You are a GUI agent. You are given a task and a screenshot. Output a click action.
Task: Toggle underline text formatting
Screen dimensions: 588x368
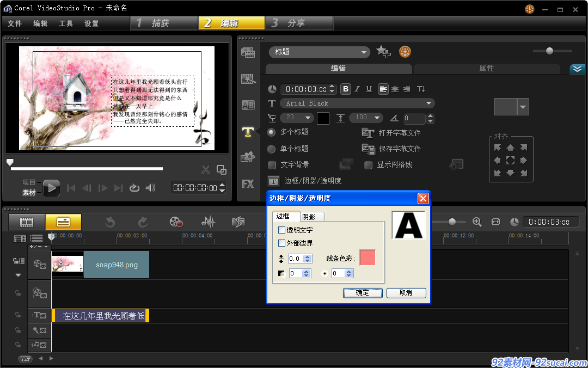click(x=369, y=89)
